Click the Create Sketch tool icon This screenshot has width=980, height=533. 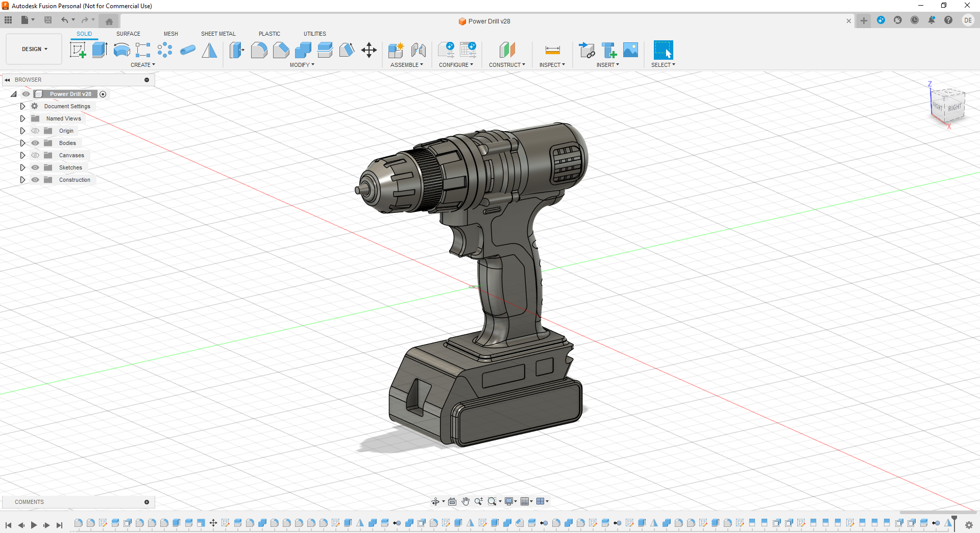pyautogui.click(x=78, y=50)
